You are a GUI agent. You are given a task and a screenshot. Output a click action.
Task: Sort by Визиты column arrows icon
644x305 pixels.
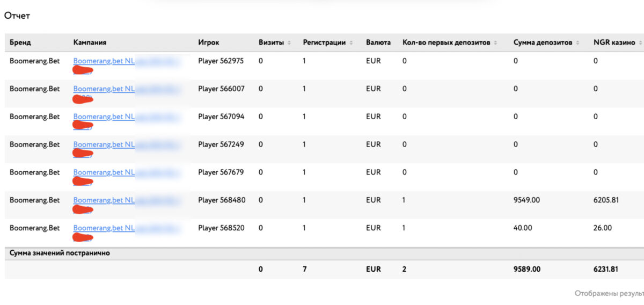289,42
